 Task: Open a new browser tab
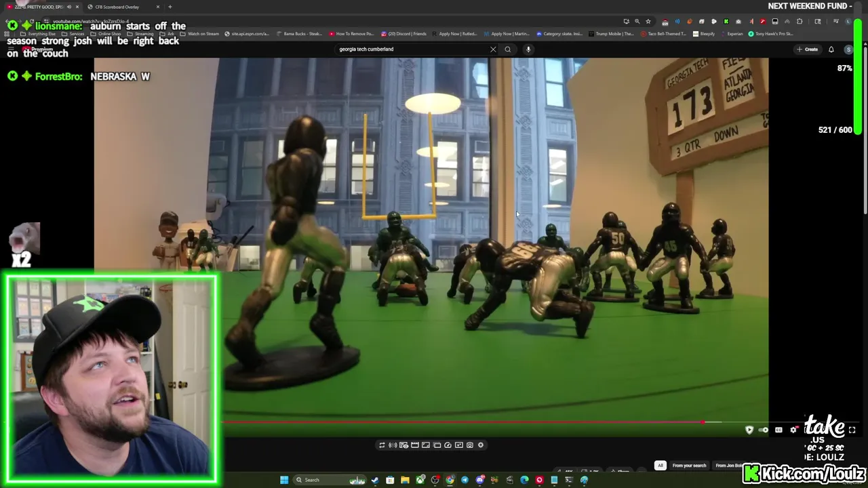coord(170,7)
